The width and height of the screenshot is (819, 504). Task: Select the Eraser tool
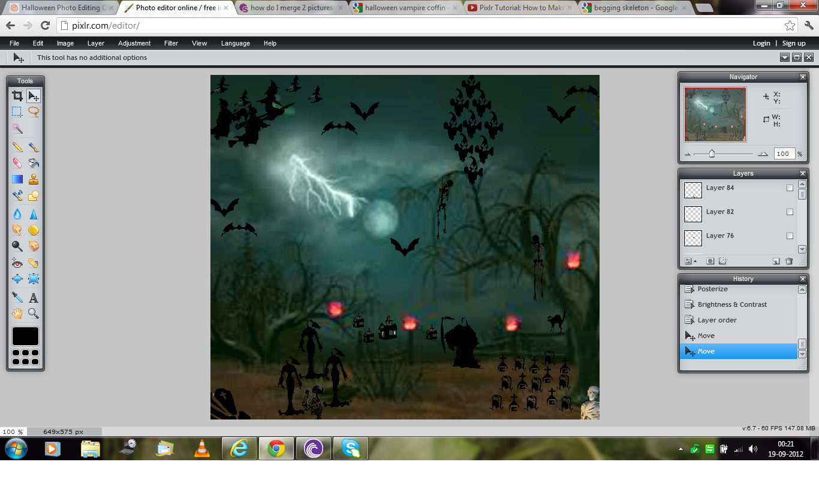(x=17, y=163)
